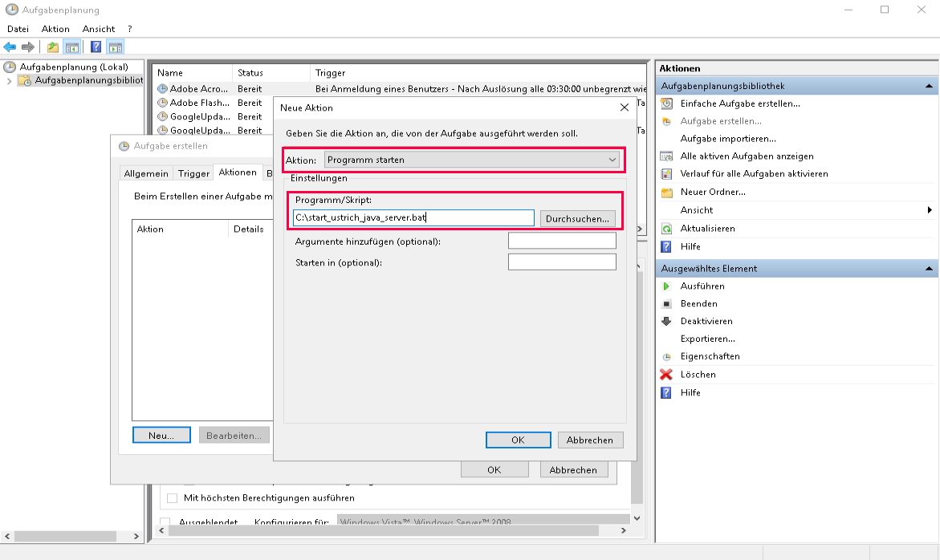The width and height of the screenshot is (940, 560).
Task: Expand Aufgabenplanungsbibliothek tree node arrow
Action: coord(9,81)
